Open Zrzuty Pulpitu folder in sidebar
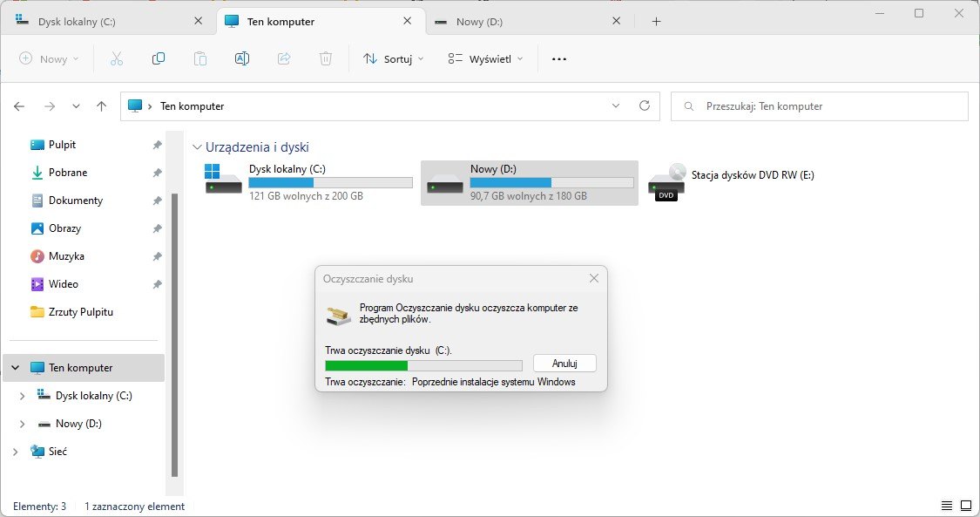 pos(81,312)
